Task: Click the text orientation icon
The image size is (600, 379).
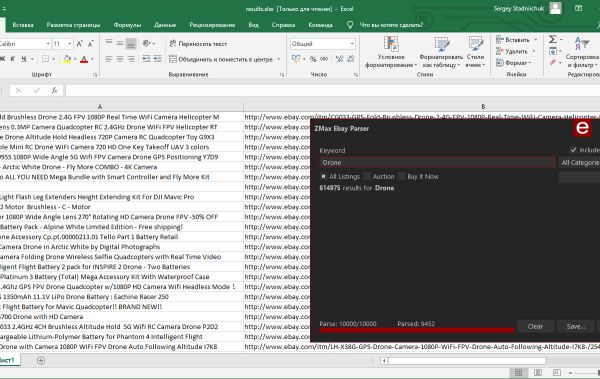Action: [147, 43]
